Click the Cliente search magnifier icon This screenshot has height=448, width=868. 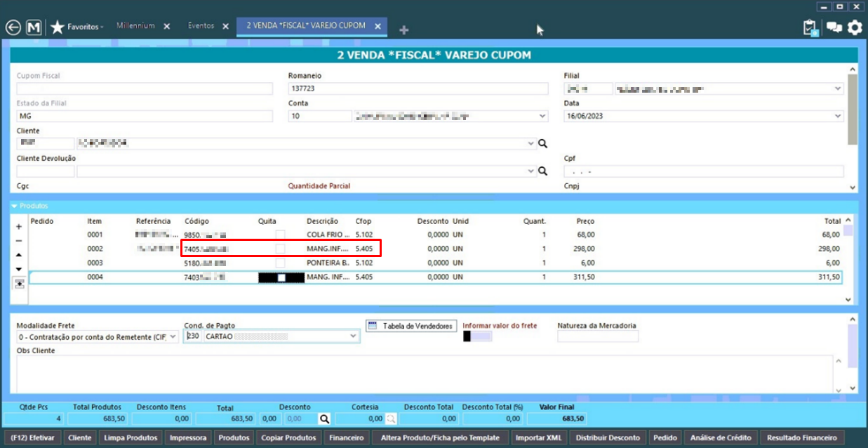[542, 144]
